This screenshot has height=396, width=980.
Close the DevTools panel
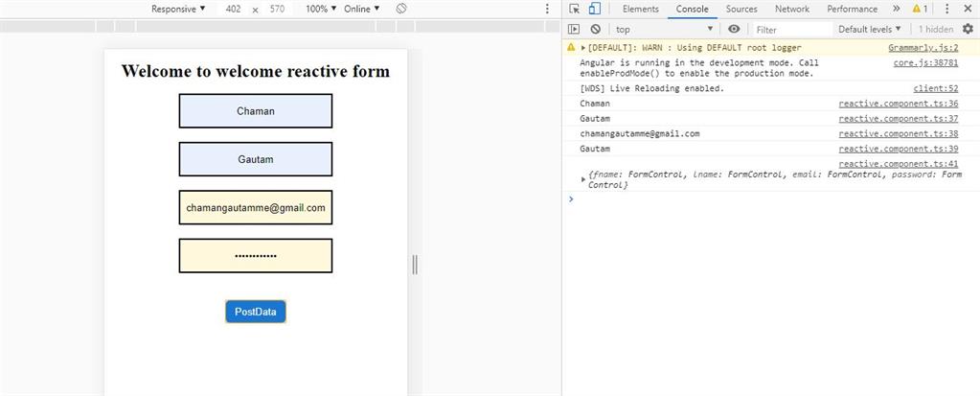[968, 9]
